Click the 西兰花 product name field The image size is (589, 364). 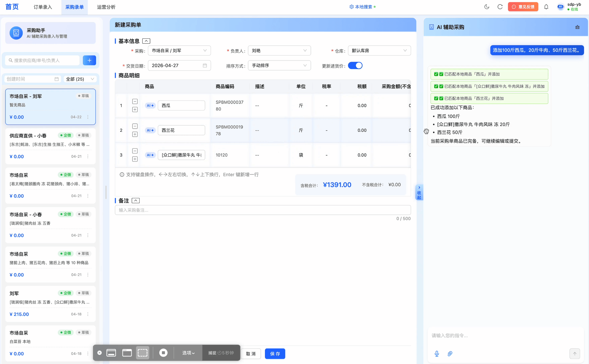coord(181,130)
